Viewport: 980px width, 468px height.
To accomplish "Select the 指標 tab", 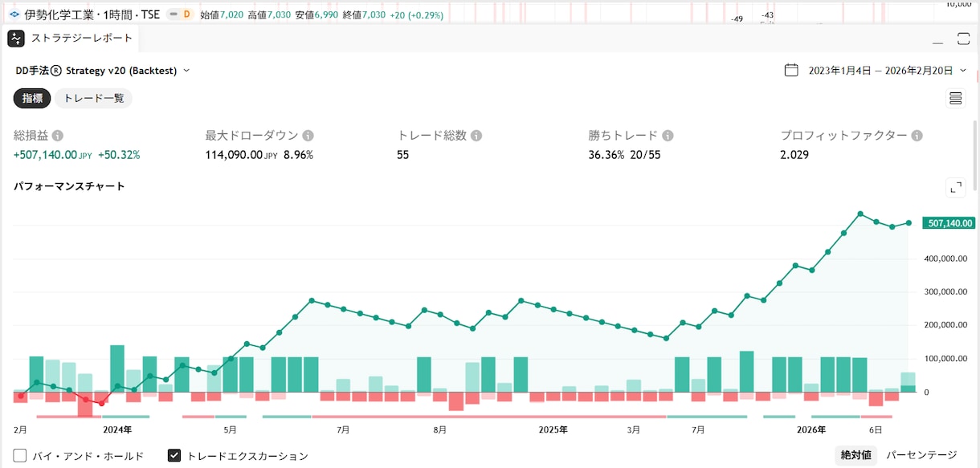I will coord(32,98).
